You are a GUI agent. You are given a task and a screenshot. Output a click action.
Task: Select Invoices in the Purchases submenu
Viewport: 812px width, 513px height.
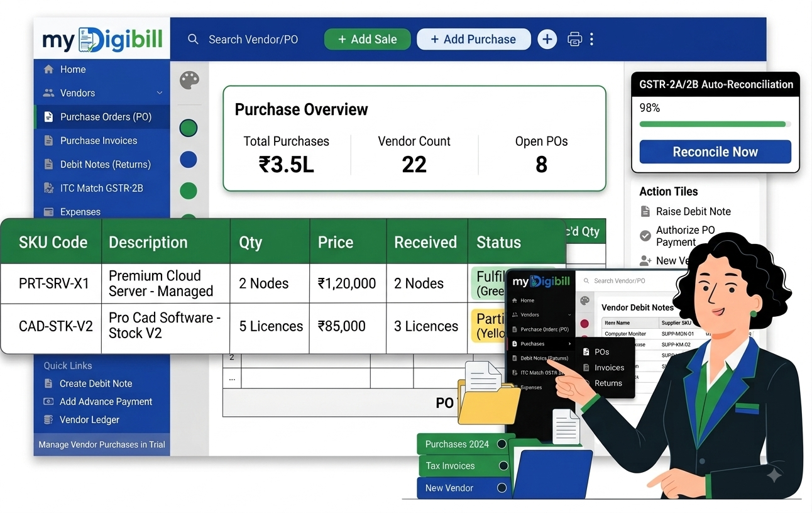pyautogui.click(x=609, y=368)
